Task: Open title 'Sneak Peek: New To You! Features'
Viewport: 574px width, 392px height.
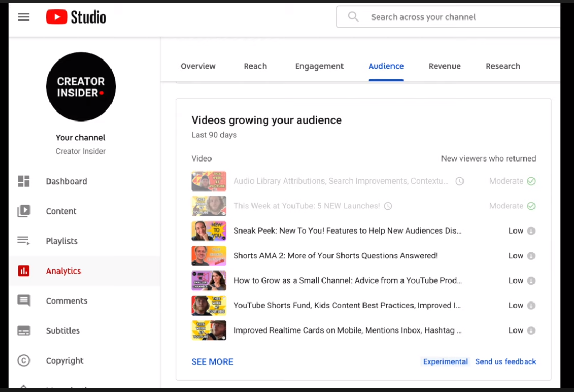Action: pos(347,231)
